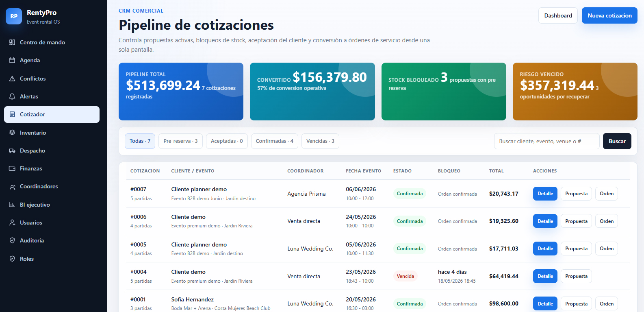The image size is (644, 312).
Task: Click TOTAL column header
Action: pos(497,171)
